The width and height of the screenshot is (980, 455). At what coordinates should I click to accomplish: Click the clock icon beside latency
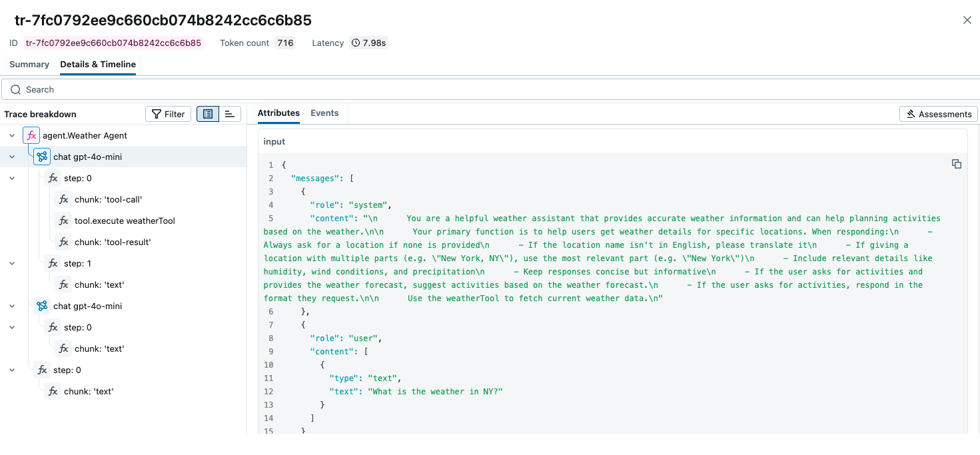click(356, 43)
